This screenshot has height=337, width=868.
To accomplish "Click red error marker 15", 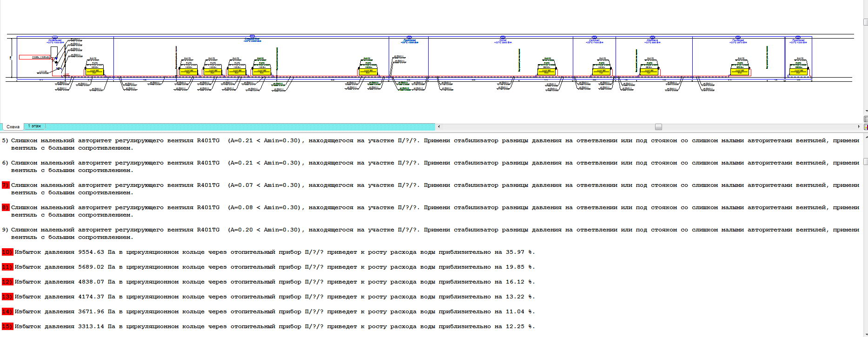I will pyautogui.click(x=7, y=327).
